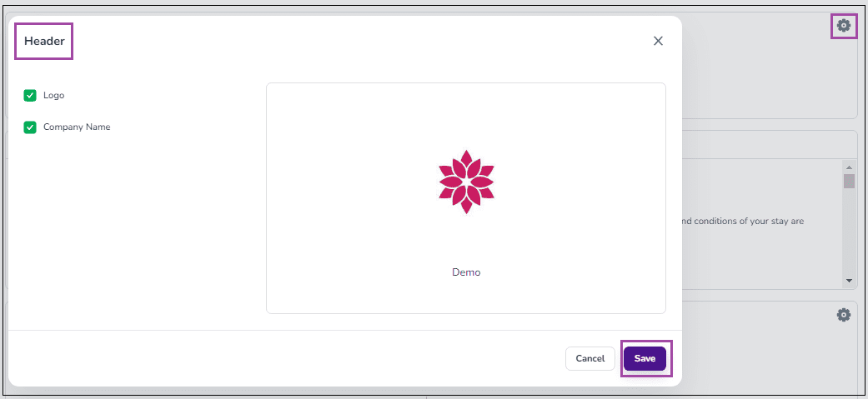Uncheck the Company Name checkbox
The image size is (868, 399).
[x=30, y=127]
